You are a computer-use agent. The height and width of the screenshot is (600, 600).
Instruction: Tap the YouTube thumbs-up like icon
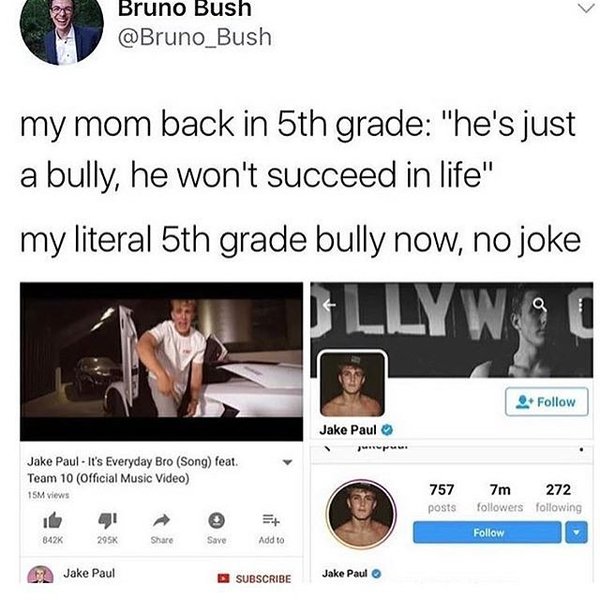(x=52, y=520)
